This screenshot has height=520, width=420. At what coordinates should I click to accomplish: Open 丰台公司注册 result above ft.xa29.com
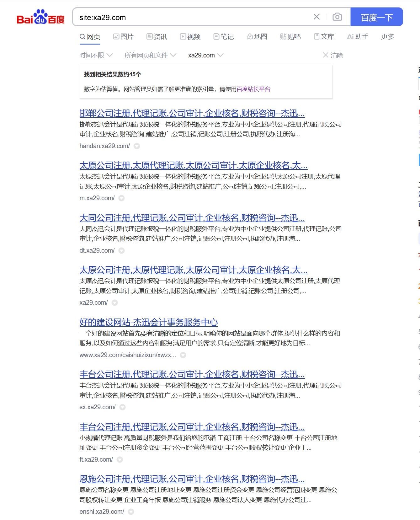click(192, 427)
